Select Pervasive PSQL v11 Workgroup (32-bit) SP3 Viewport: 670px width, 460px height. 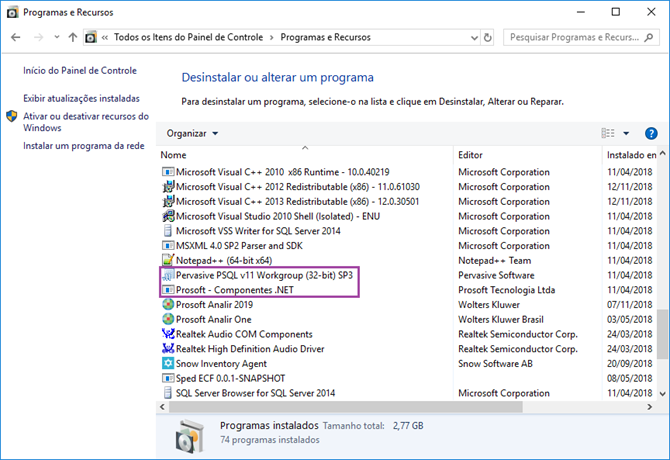pyautogui.click(x=264, y=275)
